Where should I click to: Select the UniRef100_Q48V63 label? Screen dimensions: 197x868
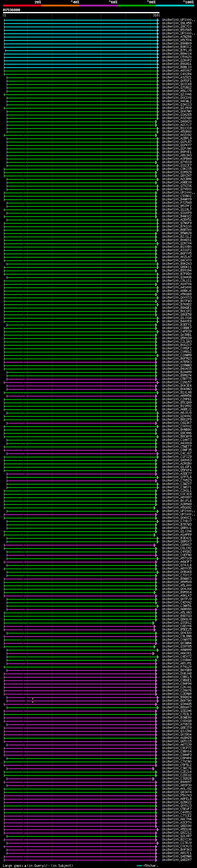(x=177, y=460)
